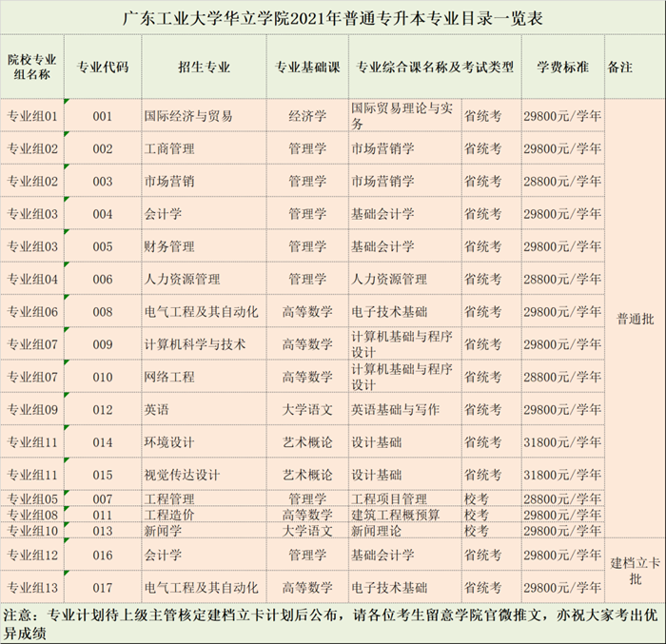The width and height of the screenshot is (666, 644).
Task: Select code cell 011
Action: pyautogui.click(x=103, y=515)
